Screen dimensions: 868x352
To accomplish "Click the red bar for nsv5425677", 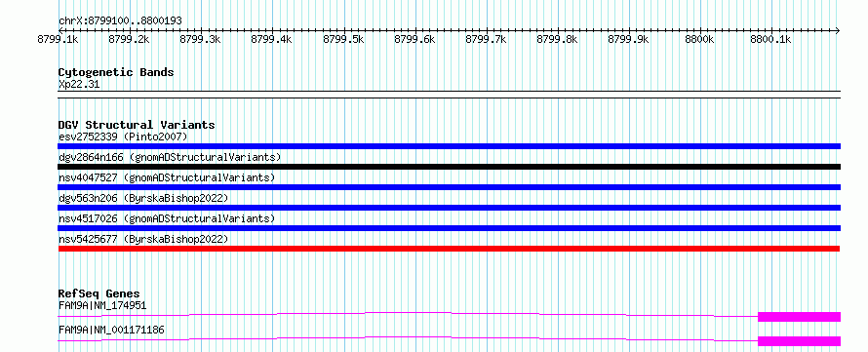I will [449, 249].
